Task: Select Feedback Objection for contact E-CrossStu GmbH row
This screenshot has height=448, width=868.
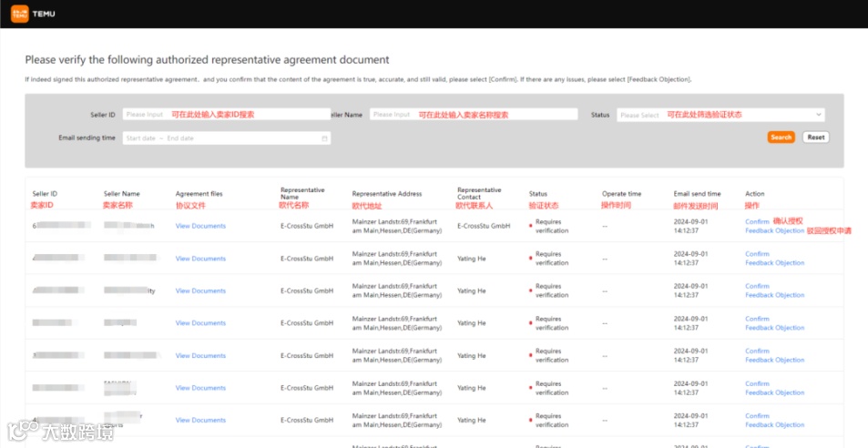Action: pyautogui.click(x=774, y=230)
